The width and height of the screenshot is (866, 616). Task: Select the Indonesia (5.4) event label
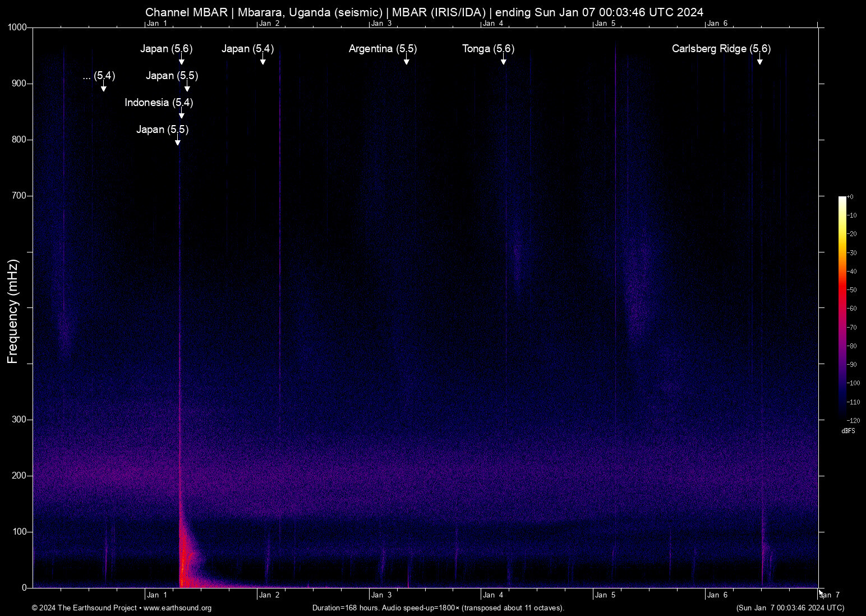pyautogui.click(x=159, y=103)
